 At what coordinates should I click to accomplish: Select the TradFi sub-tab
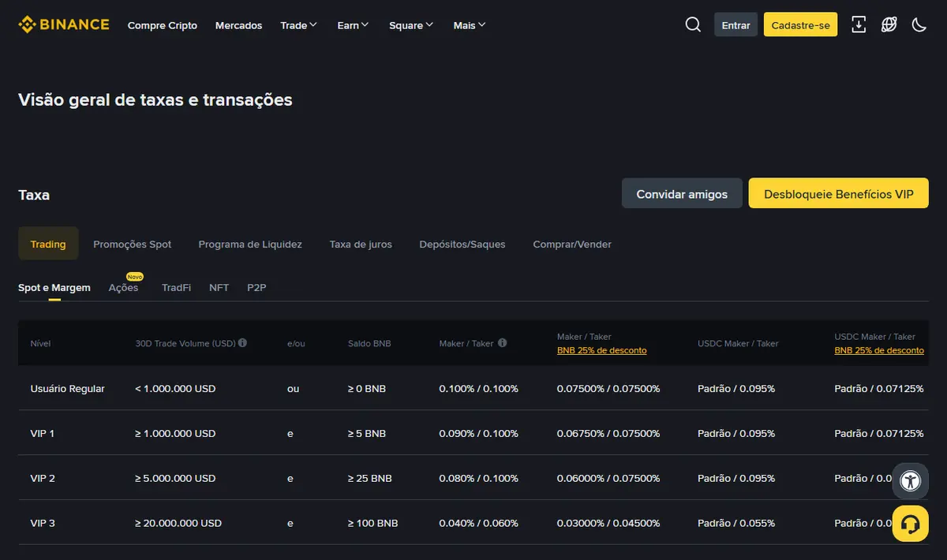click(x=176, y=288)
